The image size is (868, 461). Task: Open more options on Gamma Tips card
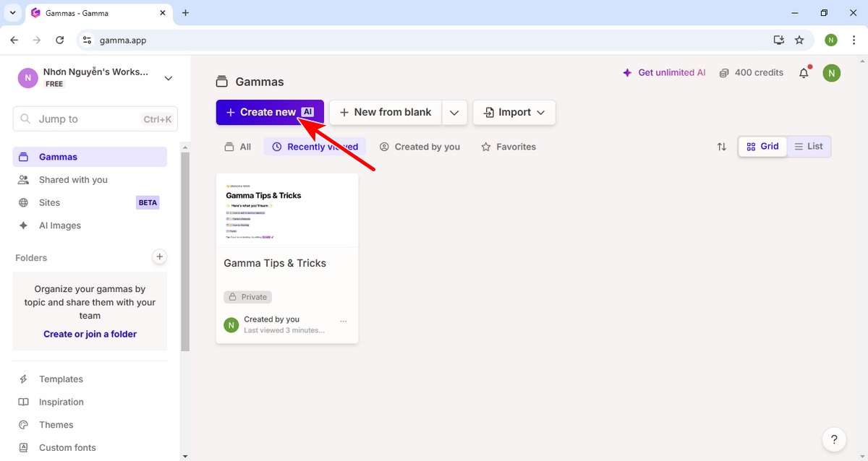(x=344, y=322)
